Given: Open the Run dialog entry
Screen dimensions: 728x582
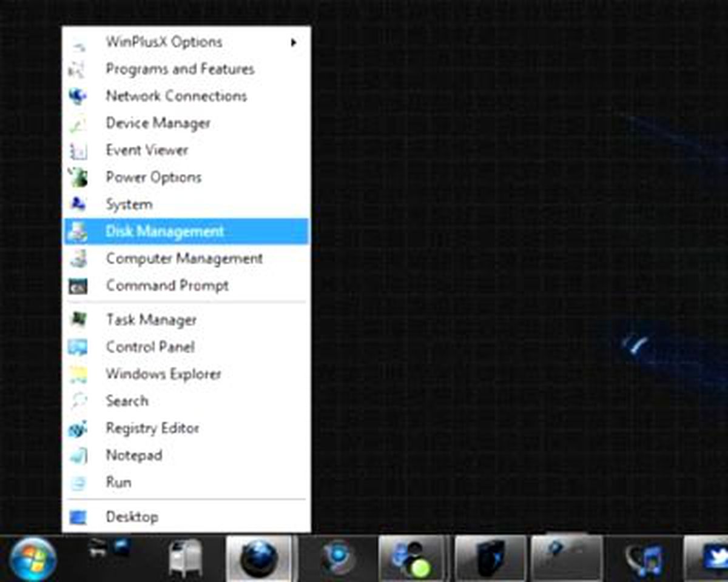Looking at the screenshot, I should tap(186, 483).
